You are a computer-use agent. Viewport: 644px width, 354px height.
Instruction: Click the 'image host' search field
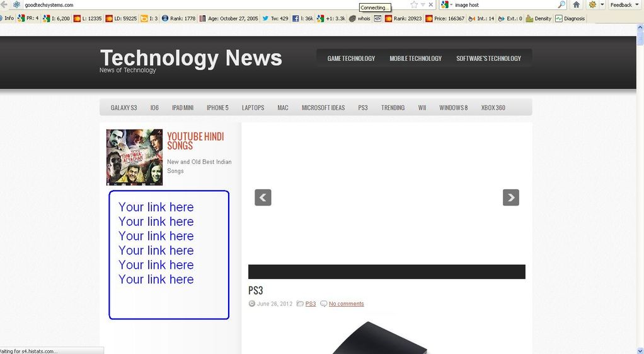click(505, 5)
